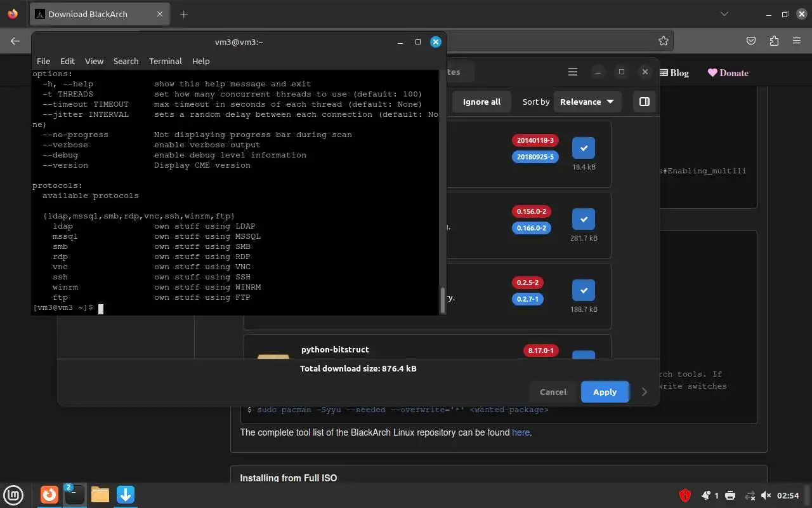Click the blue 0.166.0-2 version badge
Viewport: 812px width, 508px height.
532,228
